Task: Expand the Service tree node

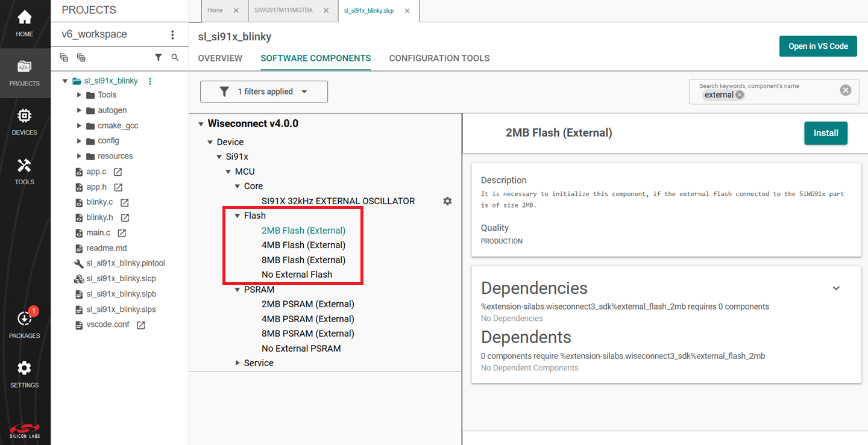Action: 237,363
